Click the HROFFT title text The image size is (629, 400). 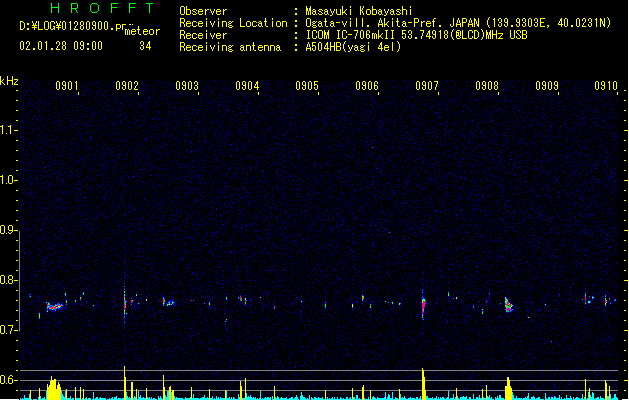tap(102, 8)
